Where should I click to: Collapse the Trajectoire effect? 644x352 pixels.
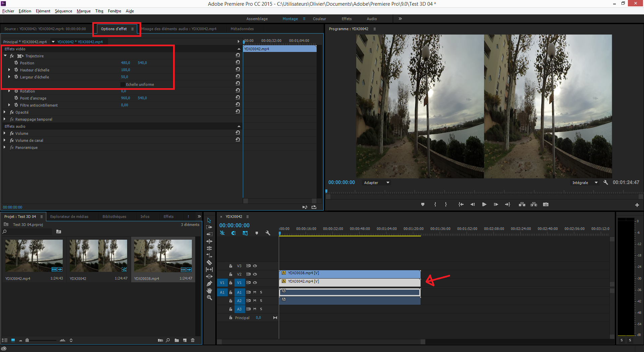pyautogui.click(x=5, y=56)
